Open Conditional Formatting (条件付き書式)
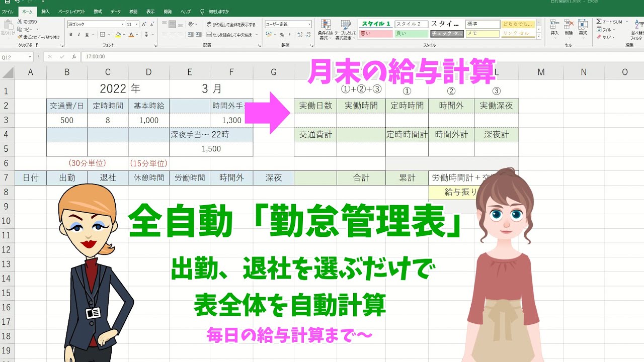Viewport: 644px width, 362px height. [326, 30]
